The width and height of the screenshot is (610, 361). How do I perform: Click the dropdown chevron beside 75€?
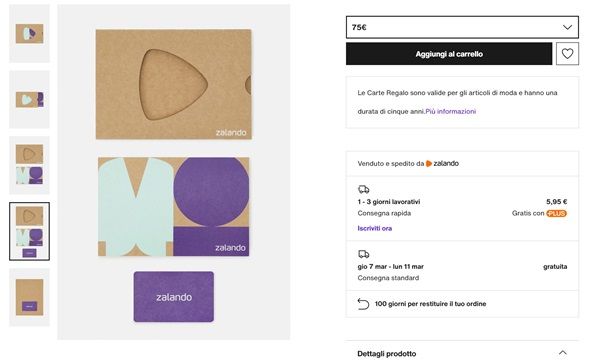click(x=567, y=27)
